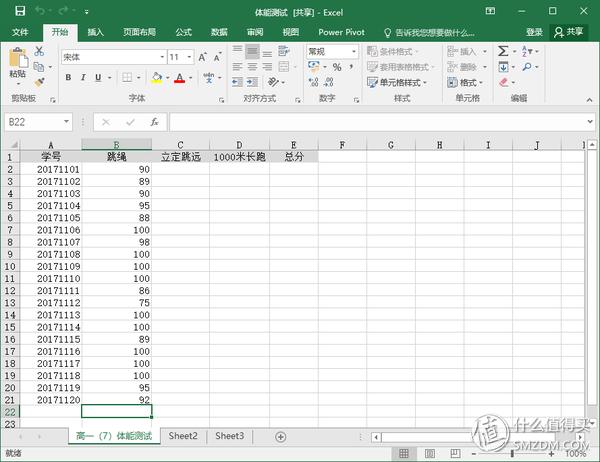Screen dimensions: 600x462
Task: Open the 插入 ribbon tab
Action: [x=96, y=32]
